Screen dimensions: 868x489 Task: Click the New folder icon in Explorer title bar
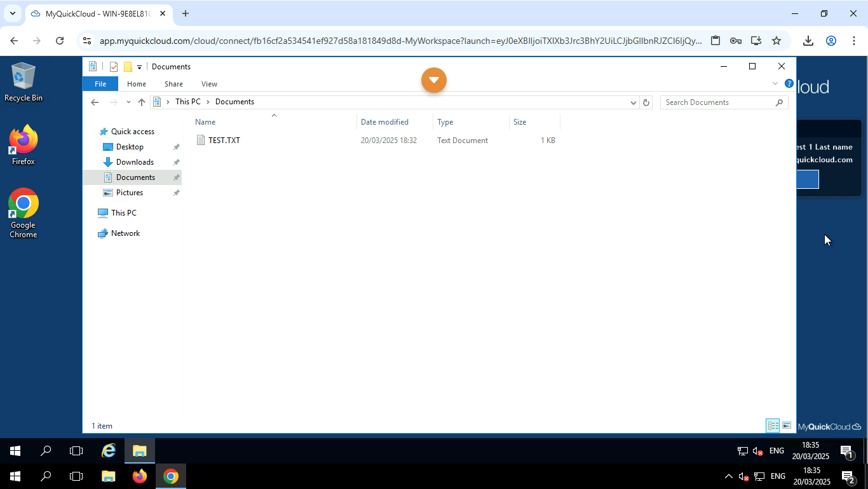point(128,67)
